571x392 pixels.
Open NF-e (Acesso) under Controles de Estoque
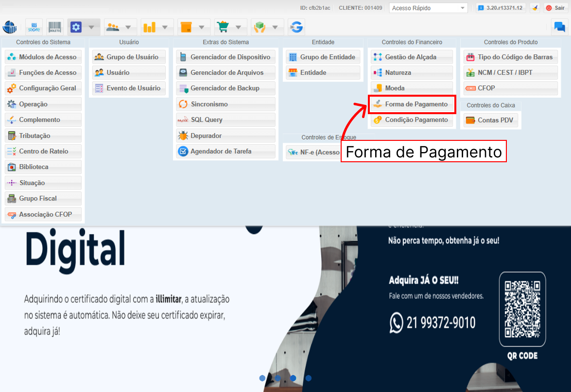point(313,152)
